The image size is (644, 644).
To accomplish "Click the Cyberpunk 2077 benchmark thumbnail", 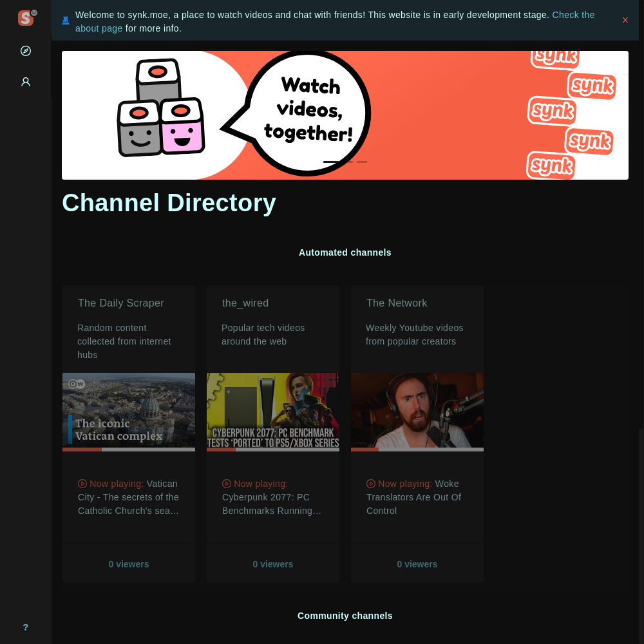I will click(x=273, y=410).
